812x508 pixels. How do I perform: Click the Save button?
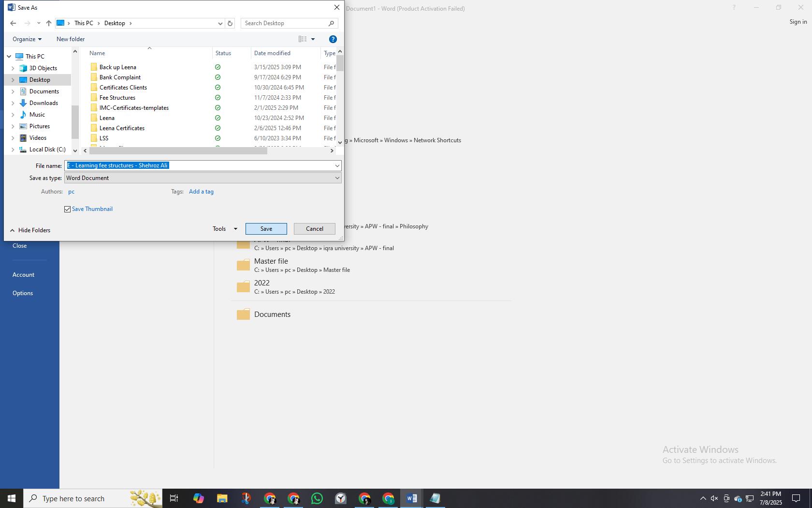click(266, 229)
